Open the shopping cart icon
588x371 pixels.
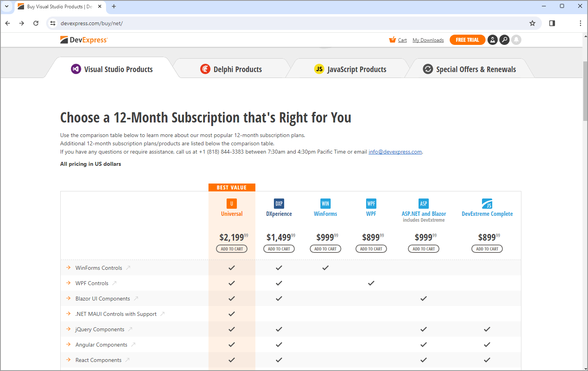point(392,40)
